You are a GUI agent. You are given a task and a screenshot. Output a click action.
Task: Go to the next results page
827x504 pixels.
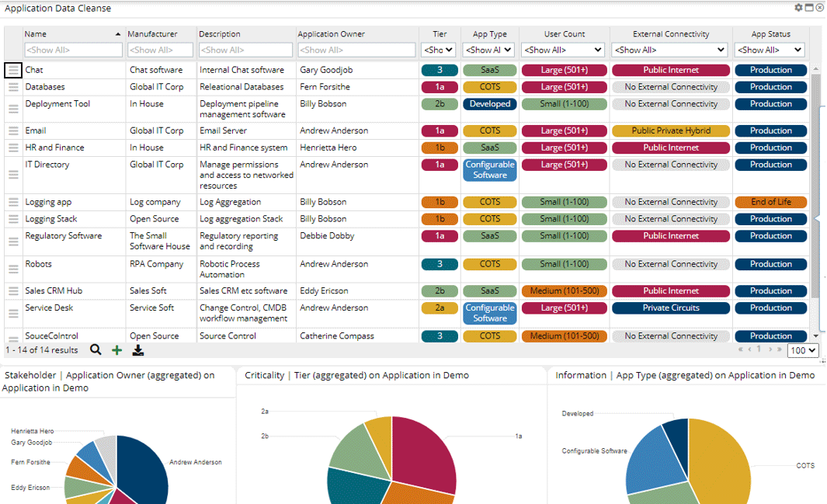770,349
